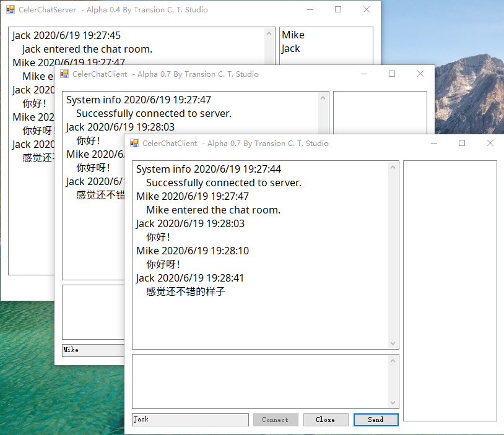Click the Send button in Jack's client

[376, 420]
